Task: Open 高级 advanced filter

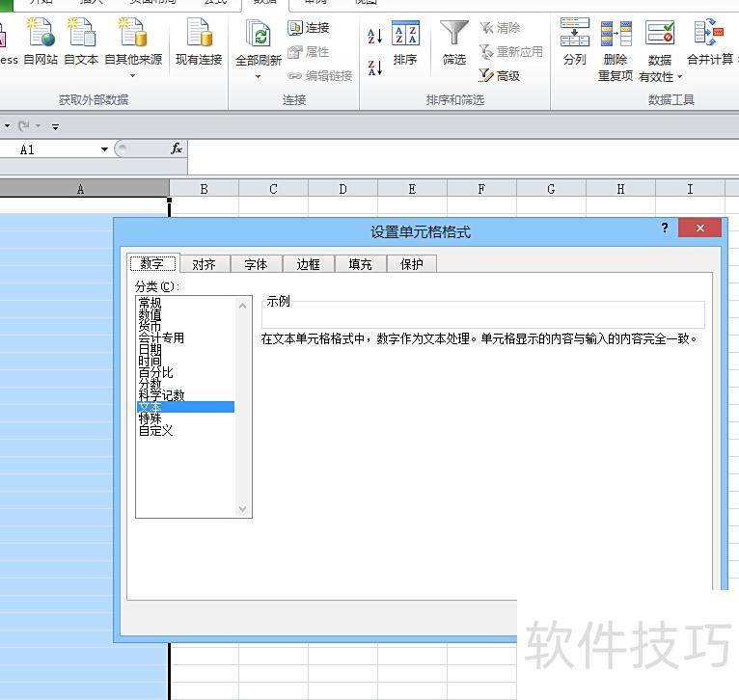Action: pos(499,76)
